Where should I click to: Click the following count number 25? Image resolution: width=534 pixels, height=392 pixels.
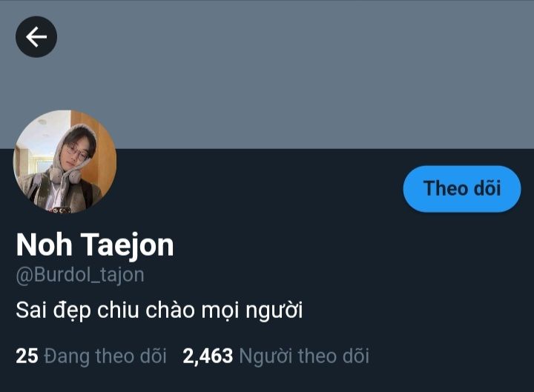[27, 356]
